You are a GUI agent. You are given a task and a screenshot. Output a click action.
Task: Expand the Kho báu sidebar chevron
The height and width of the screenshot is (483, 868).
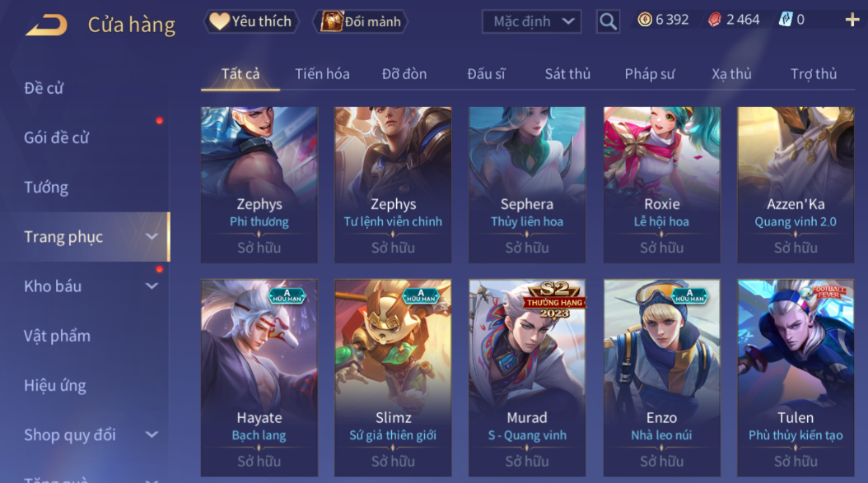point(152,286)
